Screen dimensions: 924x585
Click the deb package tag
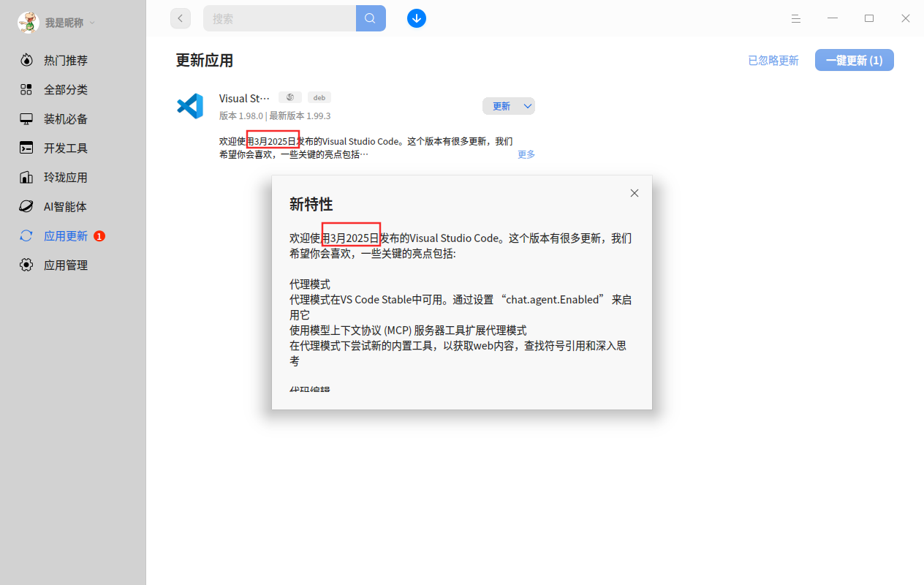[x=319, y=97]
